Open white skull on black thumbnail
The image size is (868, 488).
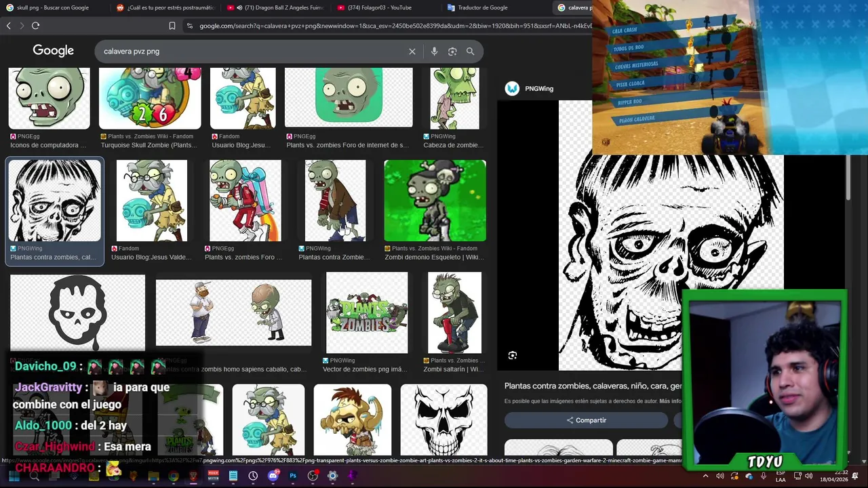click(x=443, y=420)
